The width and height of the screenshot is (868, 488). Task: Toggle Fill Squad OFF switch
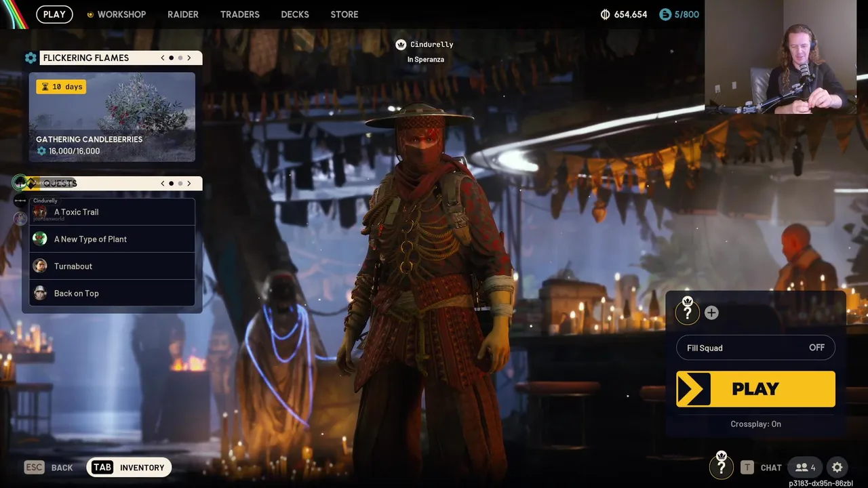pos(756,348)
